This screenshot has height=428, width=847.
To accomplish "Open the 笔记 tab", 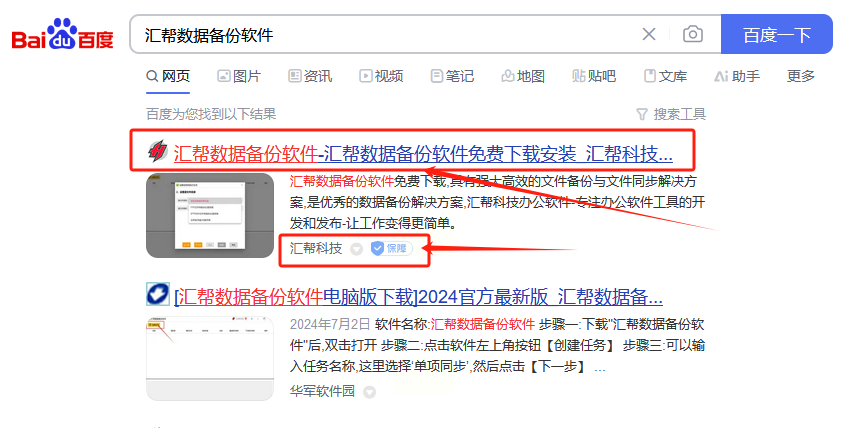I will (452, 76).
